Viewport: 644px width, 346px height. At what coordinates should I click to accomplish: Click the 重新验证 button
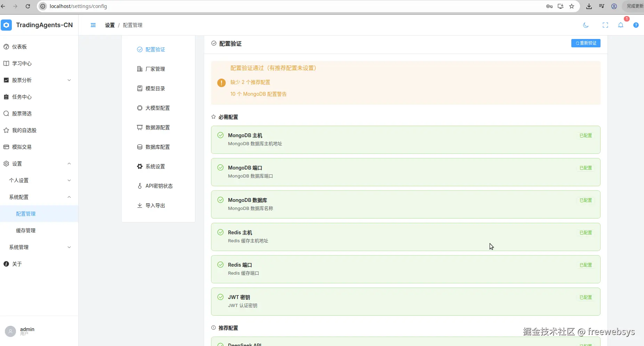pos(586,43)
